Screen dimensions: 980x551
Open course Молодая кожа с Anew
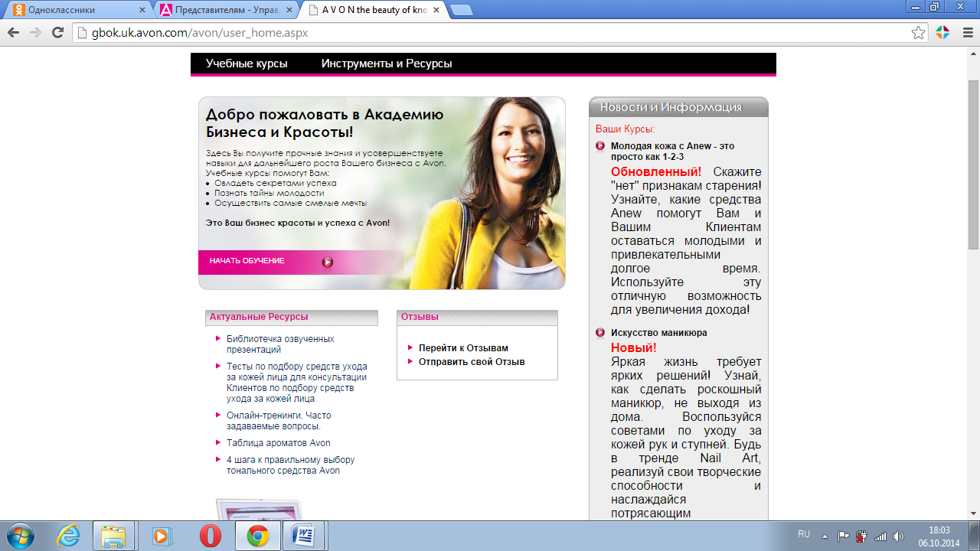coord(673,152)
